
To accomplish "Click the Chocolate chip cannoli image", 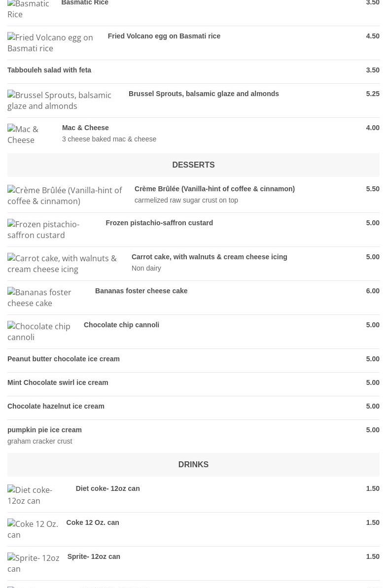I will tap(42, 332).
